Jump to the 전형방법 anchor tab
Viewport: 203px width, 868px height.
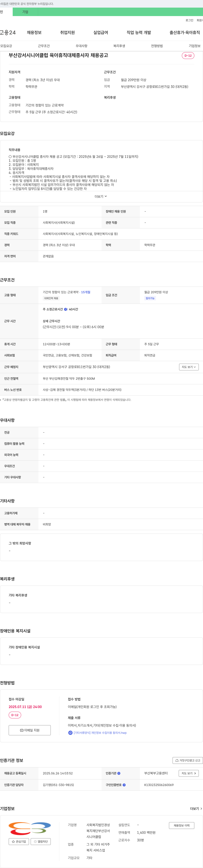click(x=157, y=46)
